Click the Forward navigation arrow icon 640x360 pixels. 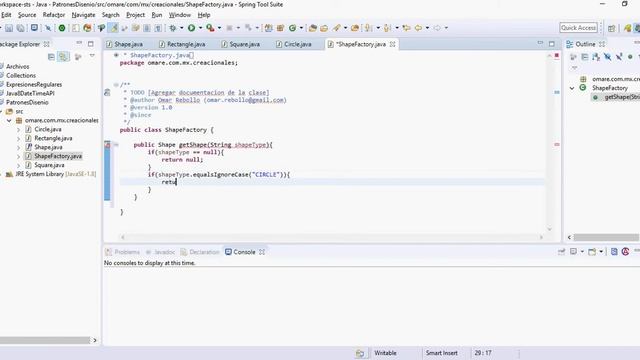[437, 28]
